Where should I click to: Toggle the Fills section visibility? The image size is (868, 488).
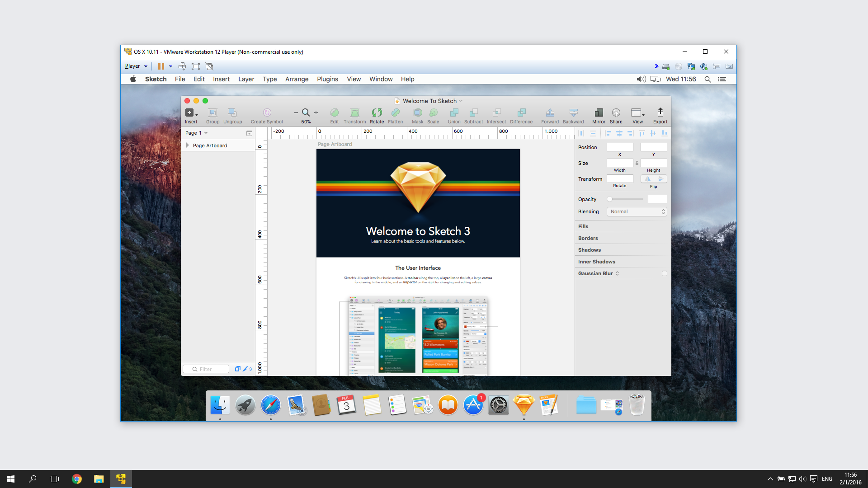click(x=582, y=226)
